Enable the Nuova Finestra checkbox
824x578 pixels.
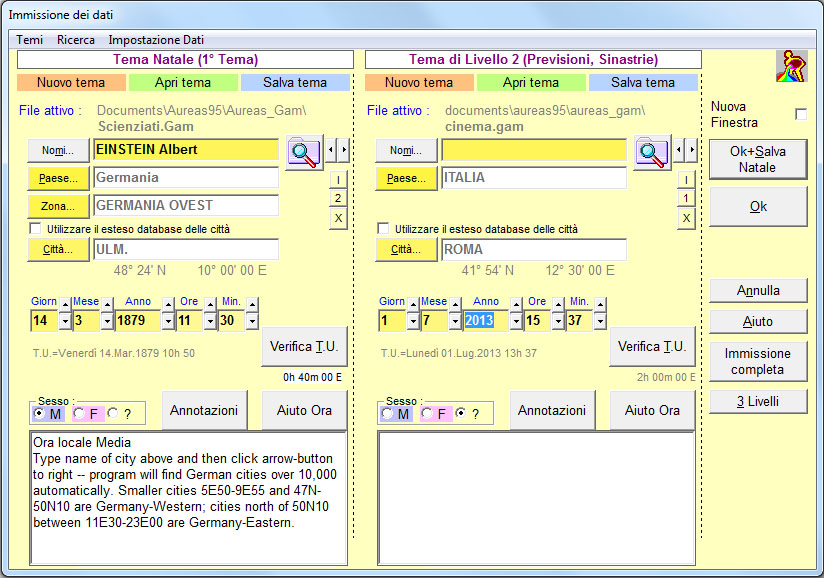click(801, 114)
